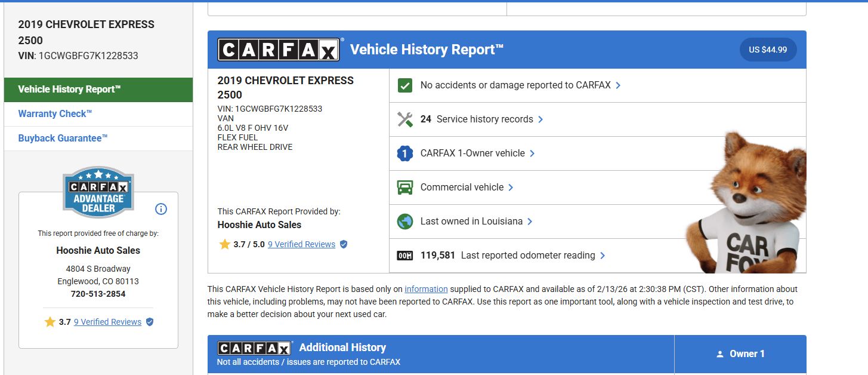Expand the Service history records chevron

pyautogui.click(x=540, y=119)
